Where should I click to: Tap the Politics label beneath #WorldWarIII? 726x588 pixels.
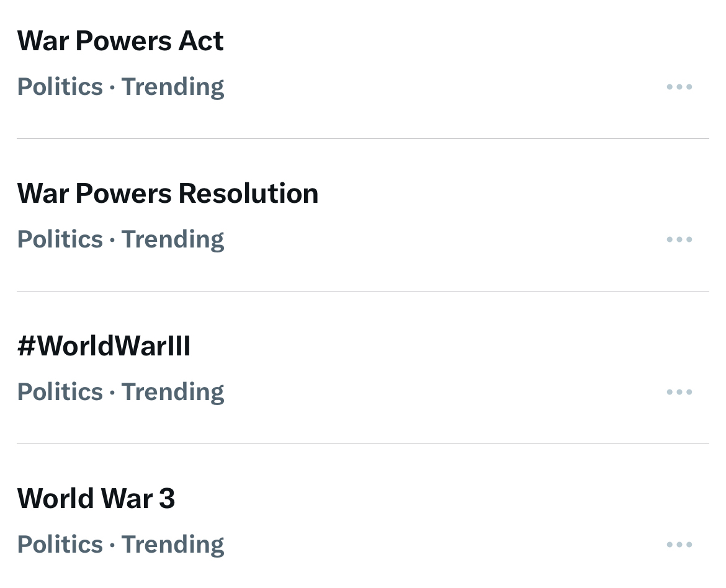point(60,392)
